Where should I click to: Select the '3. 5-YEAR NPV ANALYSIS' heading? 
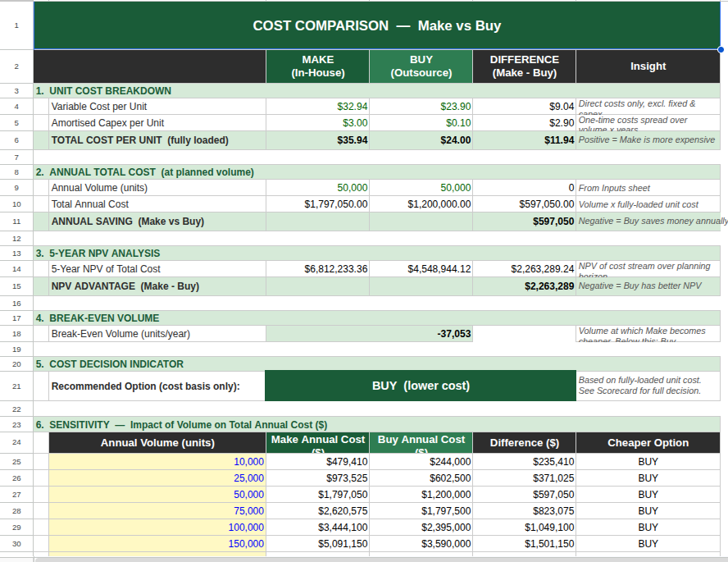376,254
